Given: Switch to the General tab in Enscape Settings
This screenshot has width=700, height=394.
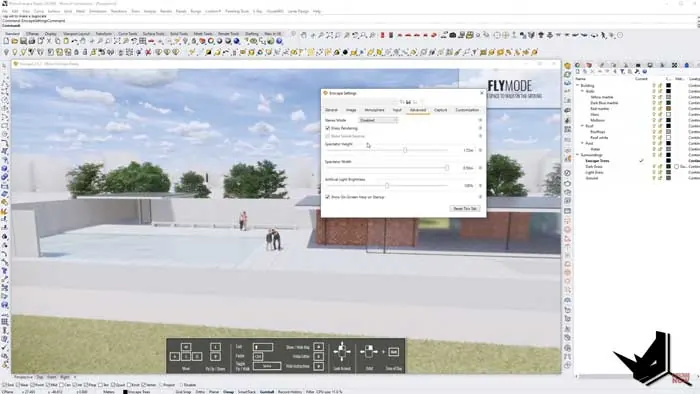Looking at the screenshot, I should point(331,110).
